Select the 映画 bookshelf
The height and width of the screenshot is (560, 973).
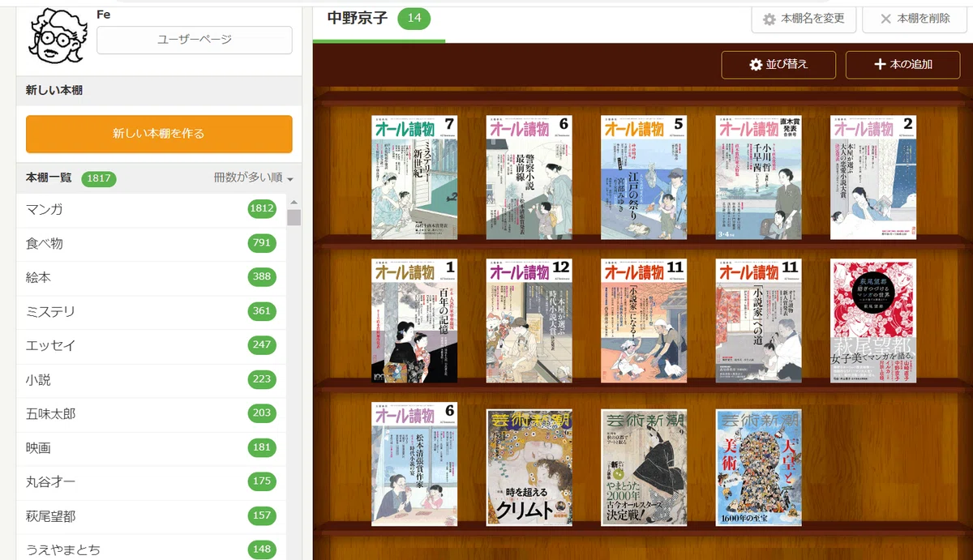tap(151, 448)
